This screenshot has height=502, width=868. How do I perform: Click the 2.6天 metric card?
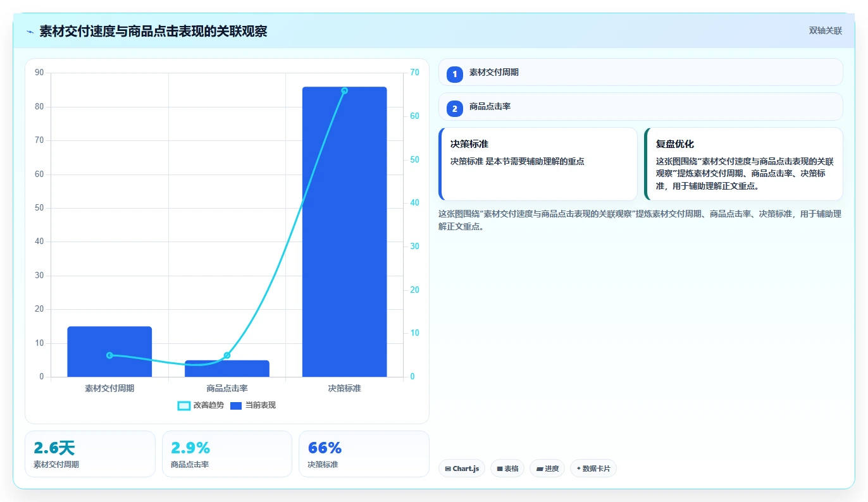90,454
